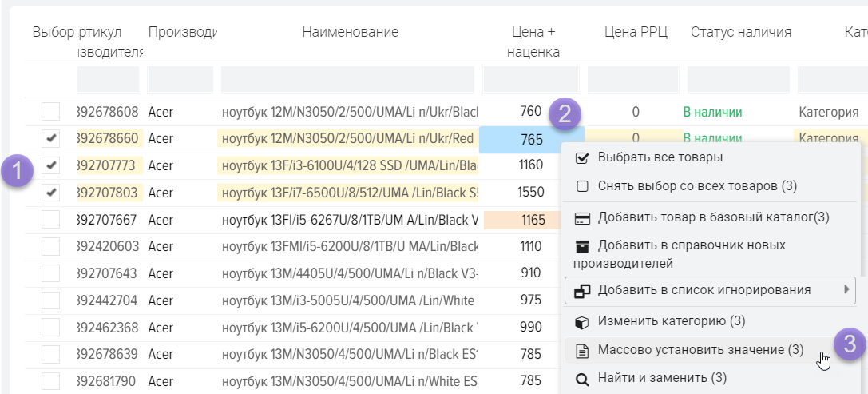Click the magnifier icon for 'Найти и заменить'
This screenshot has width=868, height=394.
click(582, 377)
